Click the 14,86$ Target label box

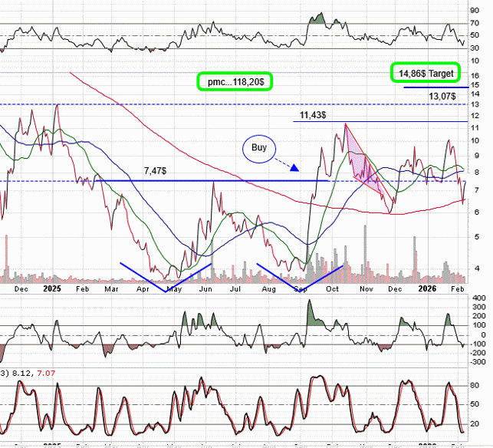(x=426, y=73)
